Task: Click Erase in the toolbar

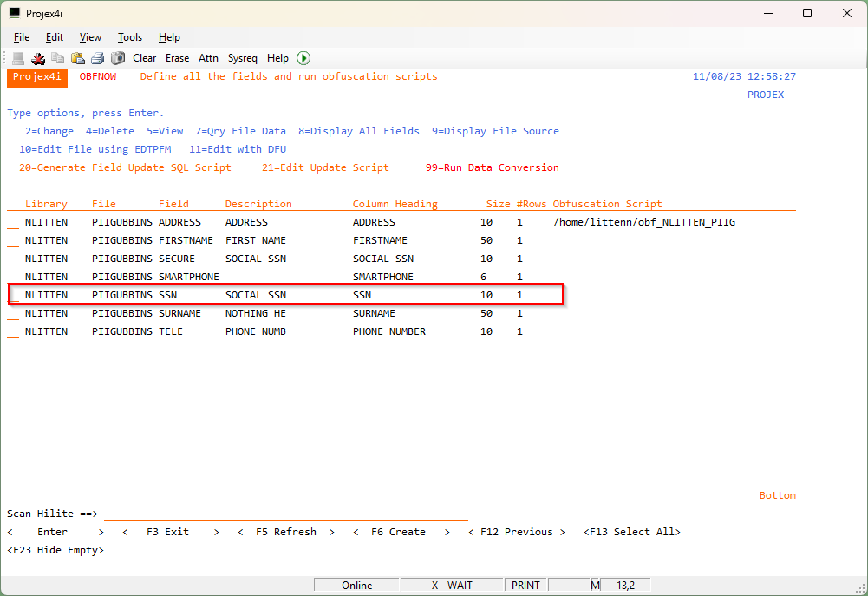Action: [177, 58]
